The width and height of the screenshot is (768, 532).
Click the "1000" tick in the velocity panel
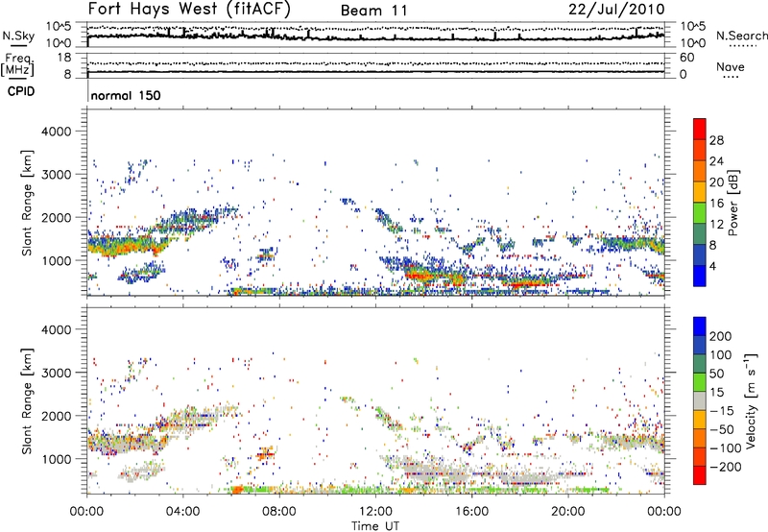[x=57, y=459]
